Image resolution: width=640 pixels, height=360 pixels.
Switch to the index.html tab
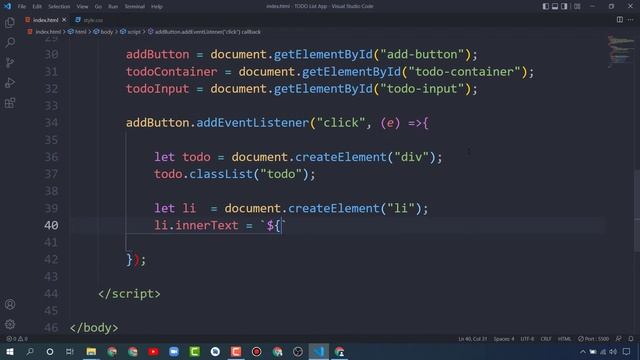click(x=45, y=20)
